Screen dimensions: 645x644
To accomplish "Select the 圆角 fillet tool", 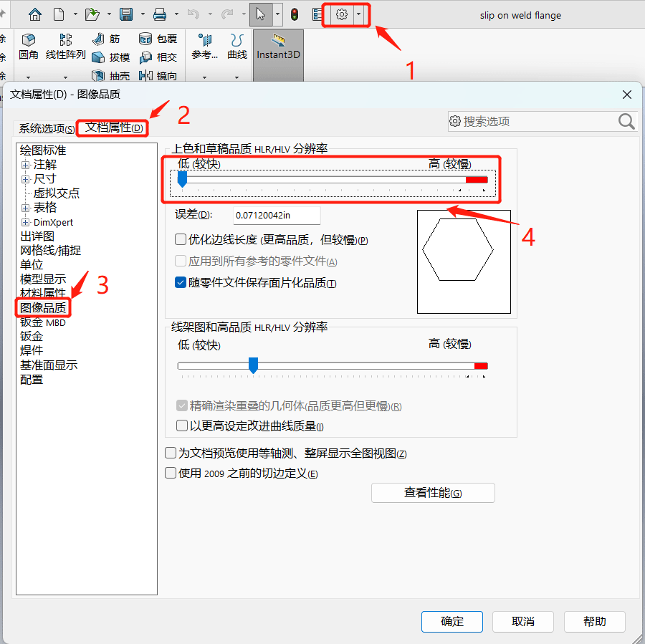I will [29, 47].
